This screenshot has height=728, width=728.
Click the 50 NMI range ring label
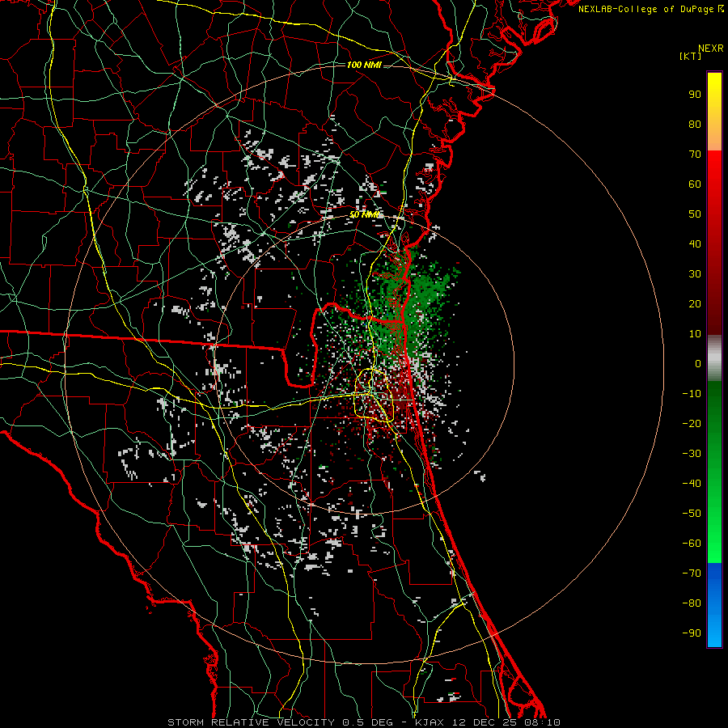365,214
